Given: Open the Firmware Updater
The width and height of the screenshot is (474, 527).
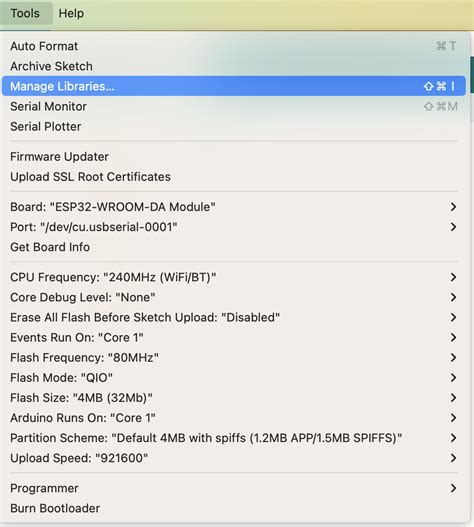Looking at the screenshot, I should pyautogui.click(x=234, y=157).
